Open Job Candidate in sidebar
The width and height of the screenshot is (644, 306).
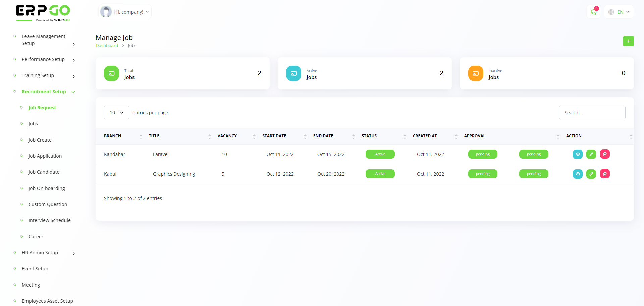(44, 172)
